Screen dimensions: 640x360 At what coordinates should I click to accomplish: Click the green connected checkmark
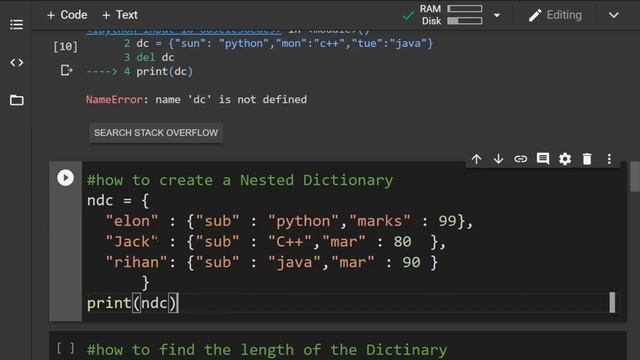[x=408, y=16]
